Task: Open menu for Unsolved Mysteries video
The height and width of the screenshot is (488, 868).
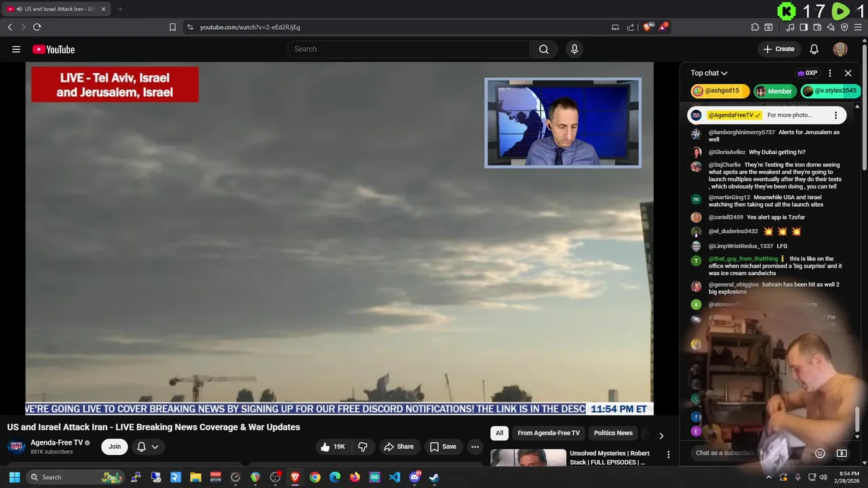Action: tap(668, 455)
